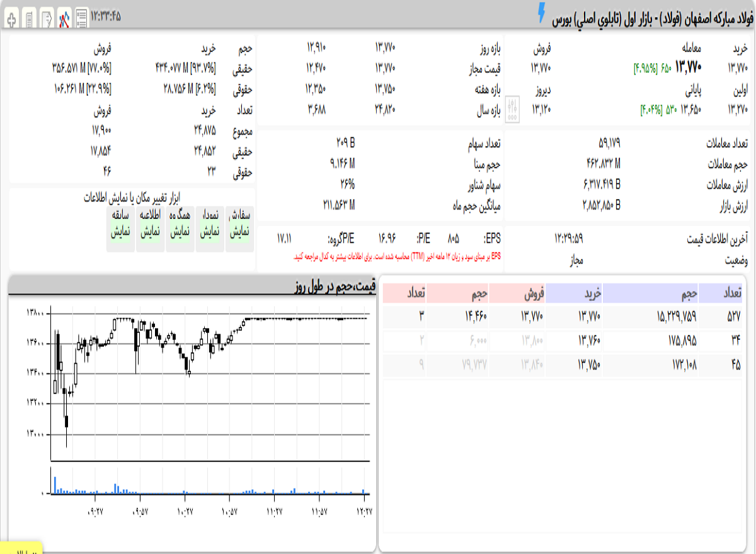Click the intraday candlestick price chart
The width and height of the screenshot is (756, 554).
pyautogui.click(x=209, y=384)
